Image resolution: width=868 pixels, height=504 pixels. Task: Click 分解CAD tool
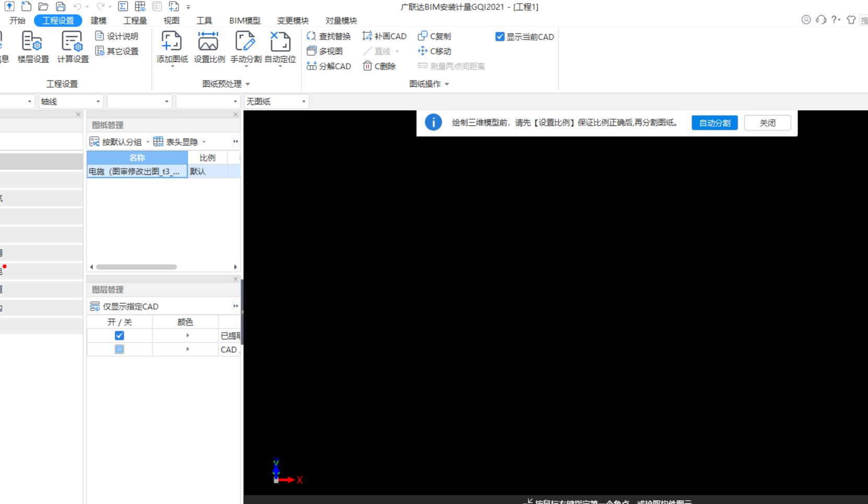pyautogui.click(x=329, y=66)
